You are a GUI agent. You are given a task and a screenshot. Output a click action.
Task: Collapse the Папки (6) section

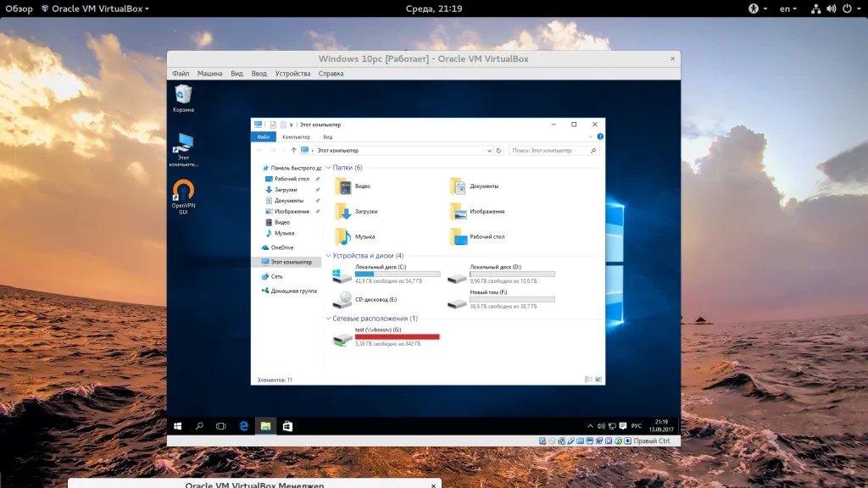(x=329, y=168)
